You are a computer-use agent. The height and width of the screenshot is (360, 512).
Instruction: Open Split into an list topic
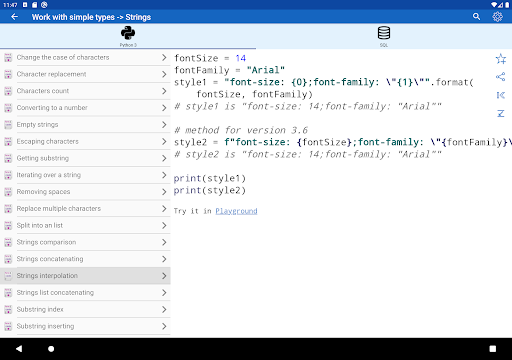point(85,225)
